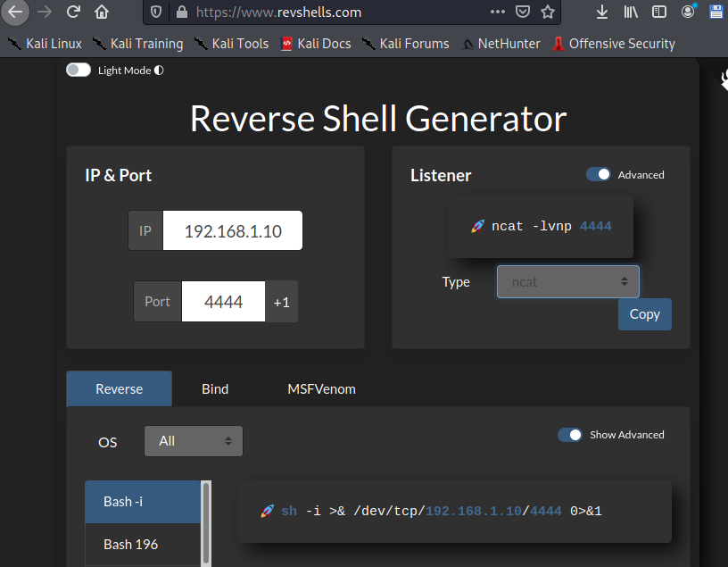
Task: Open Kali Docs bookmark
Action: (316, 44)
